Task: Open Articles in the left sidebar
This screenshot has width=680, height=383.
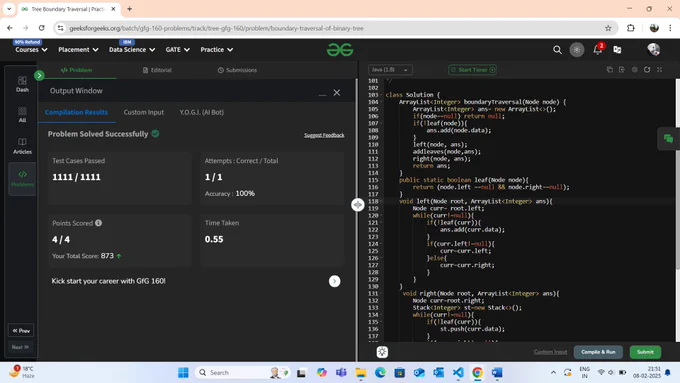Action: [22, 146]
